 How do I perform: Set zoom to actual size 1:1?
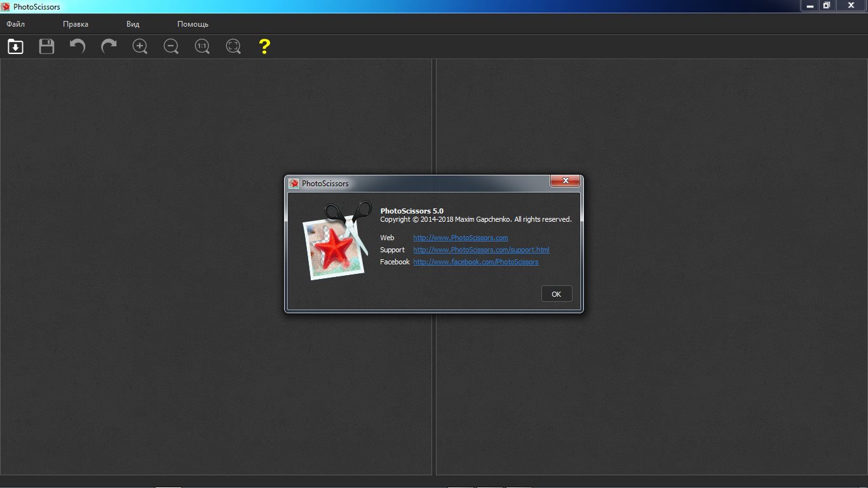pos(202,46)
